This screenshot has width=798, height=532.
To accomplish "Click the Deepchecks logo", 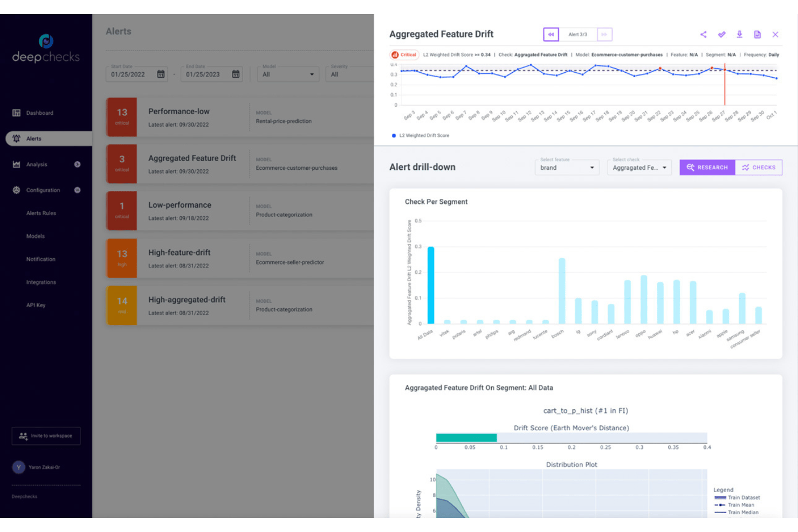I will coord(46,49).
